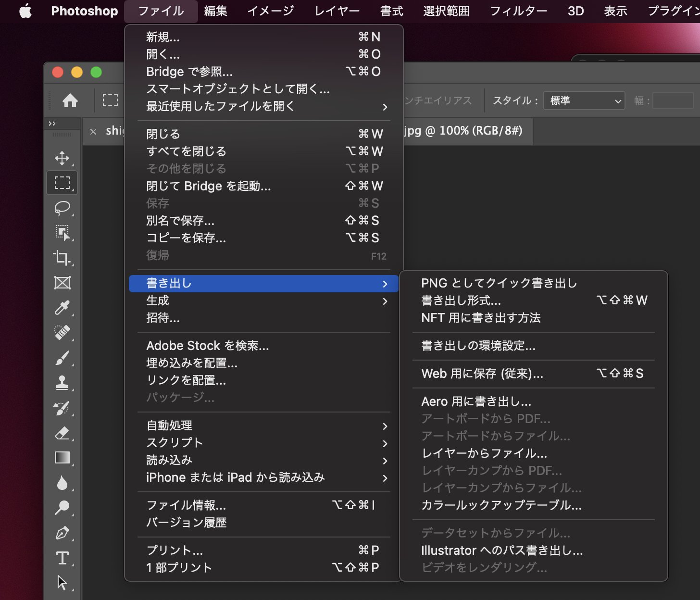
Task: Select the Spot Healing Brush tool
Action: pos(62,333)
